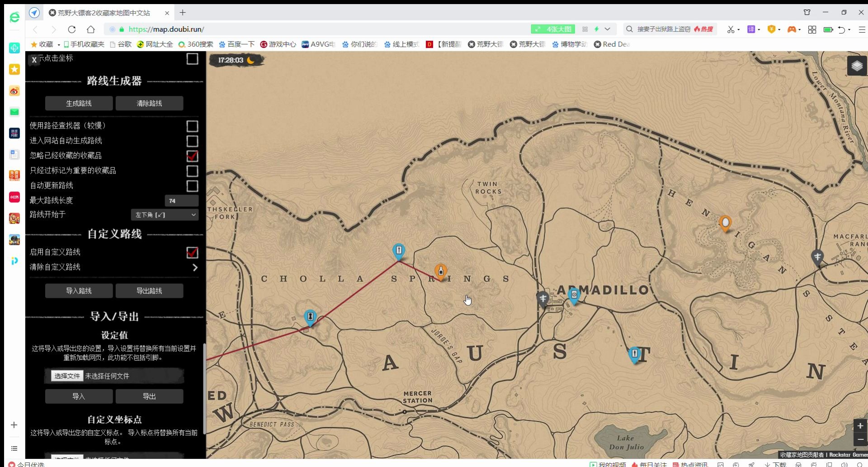
Task: Open a new browser tab
Action: 183,13
